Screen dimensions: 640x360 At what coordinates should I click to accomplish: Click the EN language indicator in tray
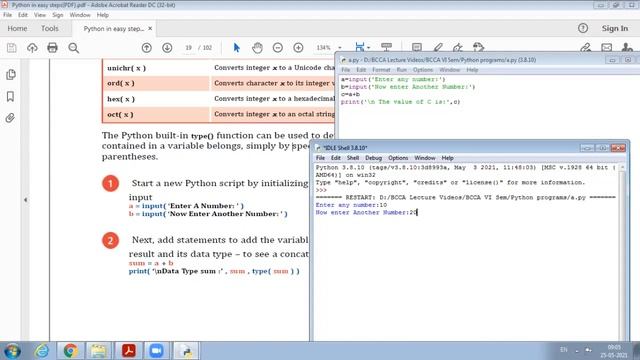coord(564,350)
